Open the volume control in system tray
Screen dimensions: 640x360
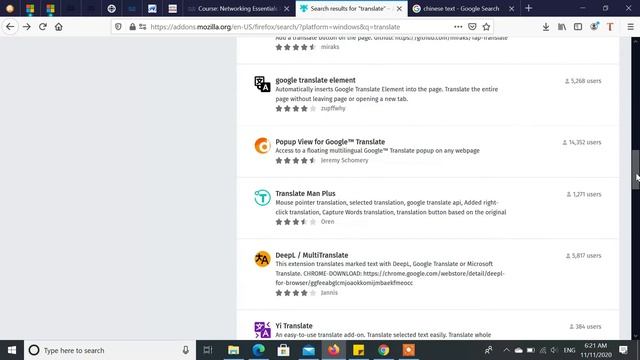554,350
